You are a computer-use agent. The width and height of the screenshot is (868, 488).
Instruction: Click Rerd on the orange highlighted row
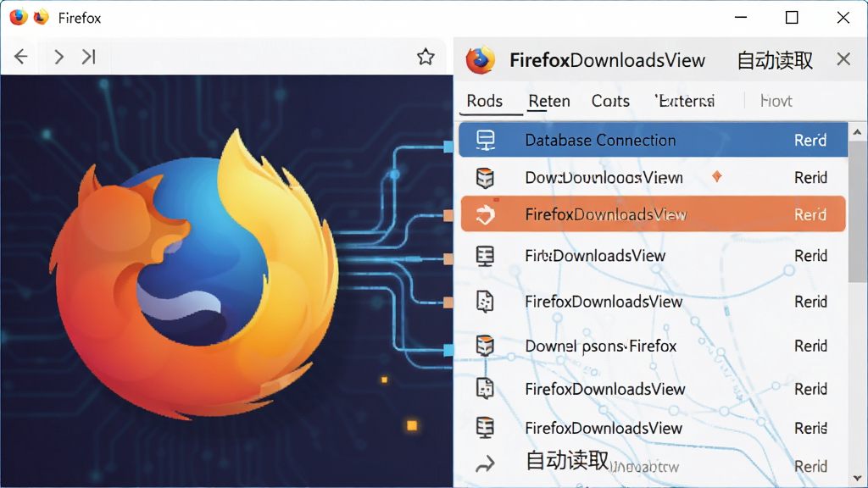coord(810,214)
